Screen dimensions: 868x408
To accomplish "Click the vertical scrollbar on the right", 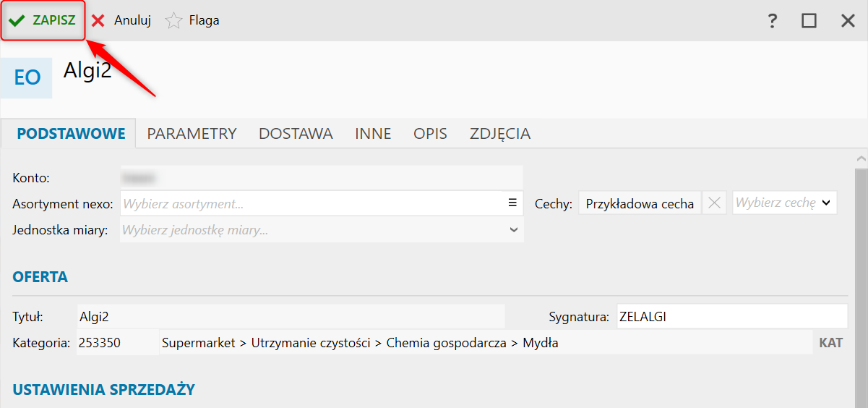I will [x=861, y=282].
